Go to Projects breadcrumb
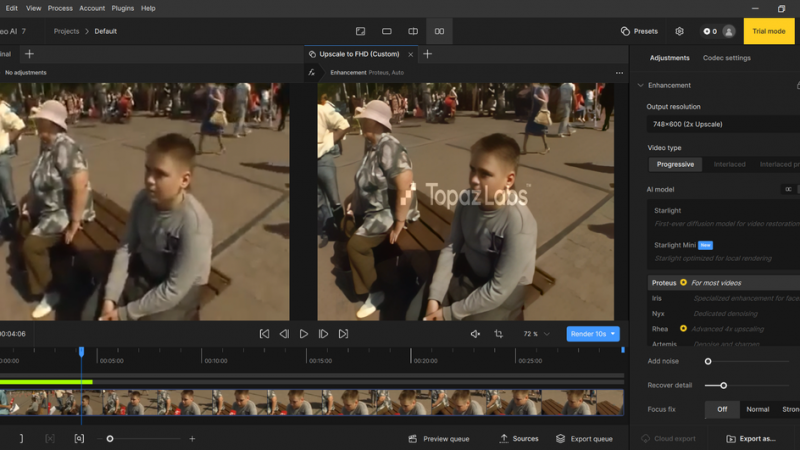This screenshot has width=800, height=450. point(66,31)
